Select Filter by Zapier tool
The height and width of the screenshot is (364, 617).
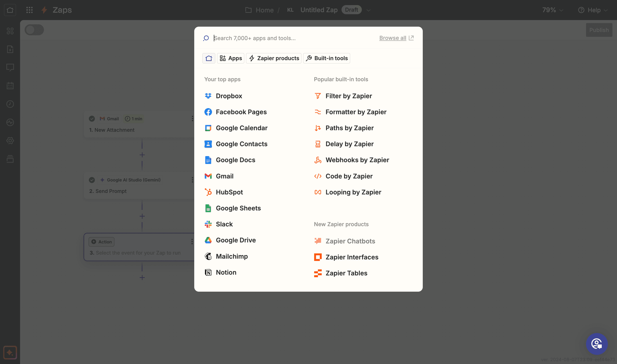point(343,96)
